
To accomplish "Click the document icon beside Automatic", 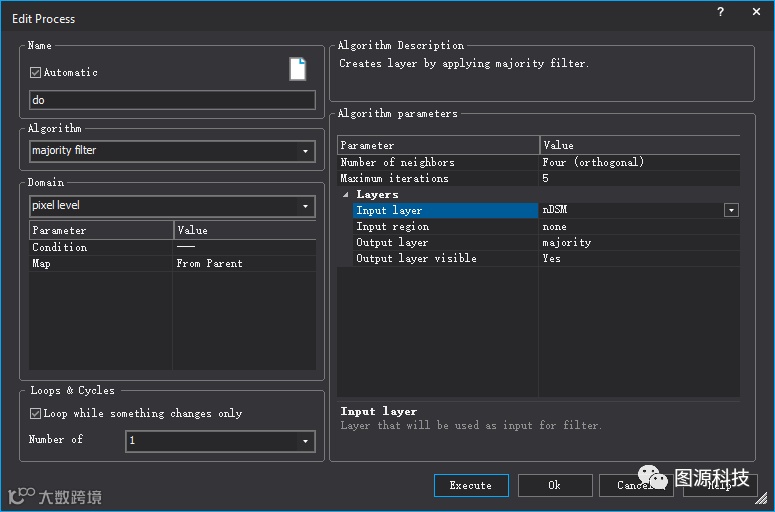I will tap(297, 69).
